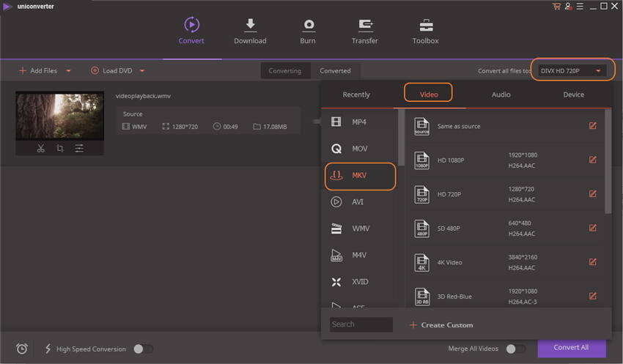
Task: Select the MP4 format
Action: [x=360, y=122]
